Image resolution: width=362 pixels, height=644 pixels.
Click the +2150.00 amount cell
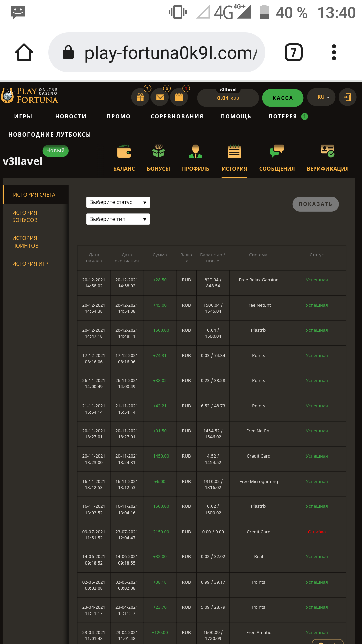[x=160, y=532]
